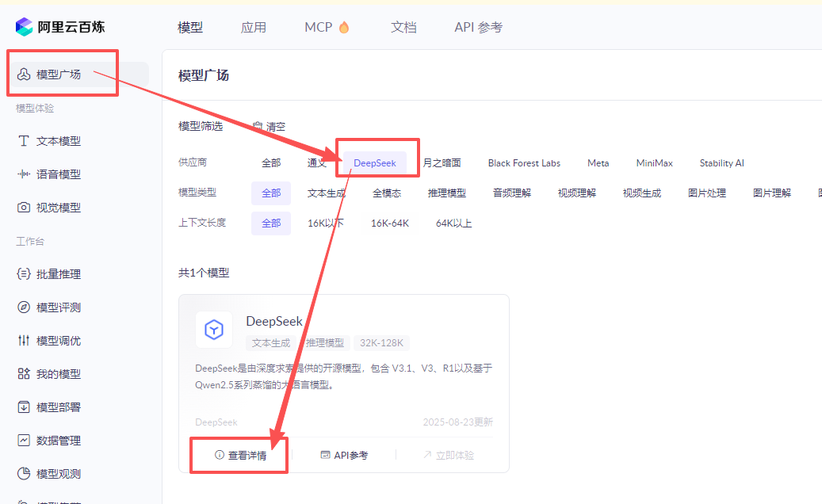
Task: Click the DeepSeek card hexagon logo
Action: point(214,330)
